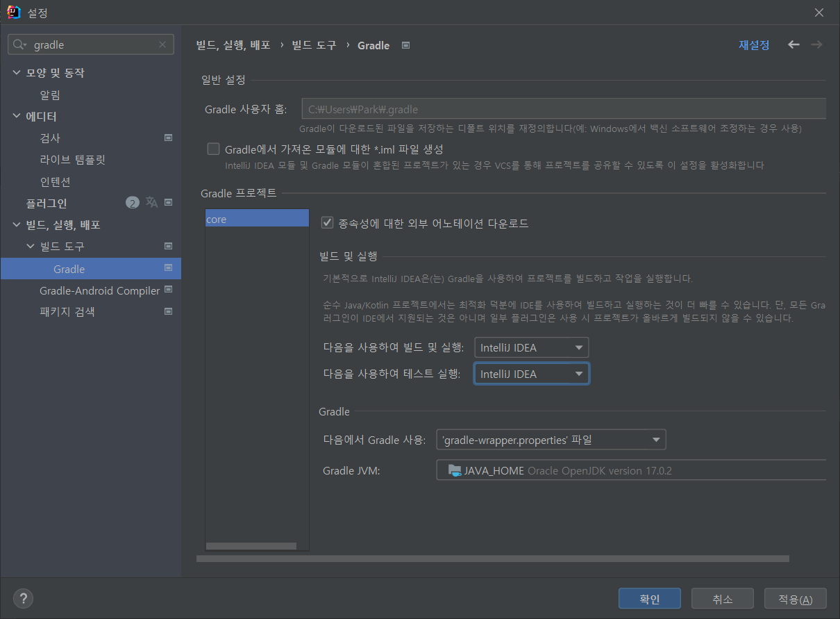Collapse the 빌드, 실행, 배포 tree section
Image resolution: width=840 pixels, height=619 pixels.
[17, 224]
